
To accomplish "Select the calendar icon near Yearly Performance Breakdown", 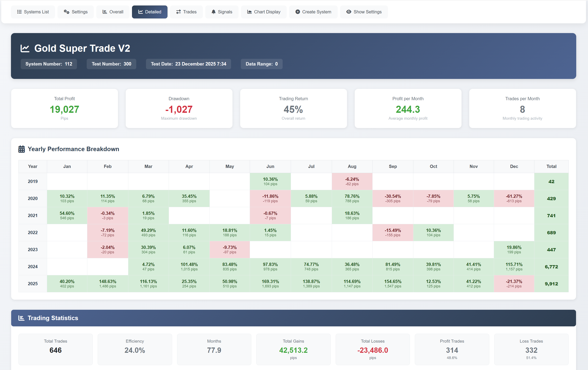I will click(x=22, y=149).
